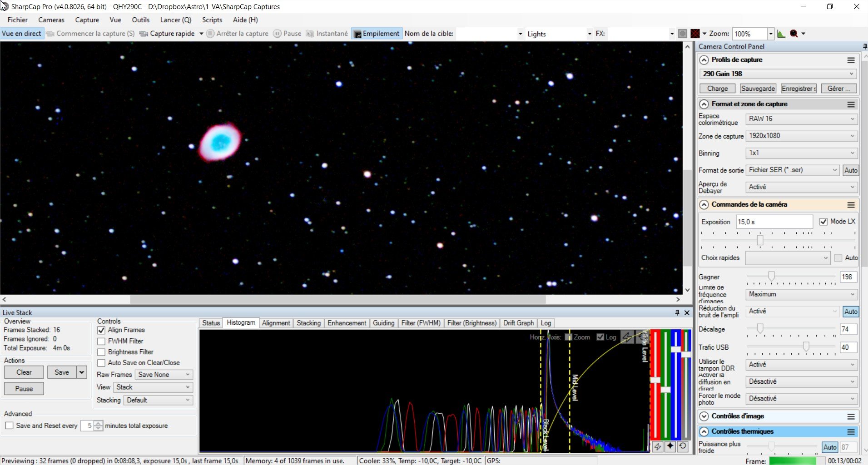Image resolution: width=868 pixels, height=465 pixels.
Task: Click the reset arrow under the color sliders
Action: click(683, 446)
